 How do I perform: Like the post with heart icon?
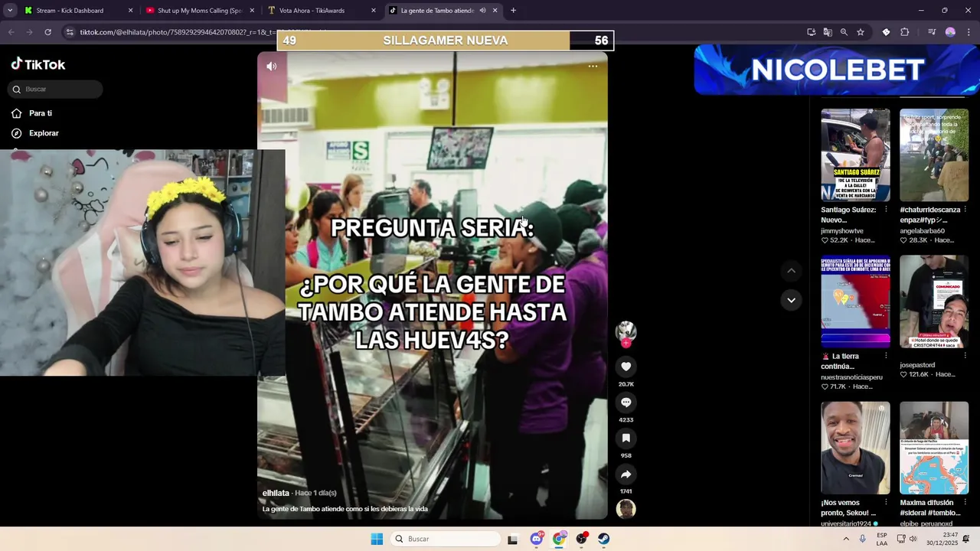[x=626, y=367]
